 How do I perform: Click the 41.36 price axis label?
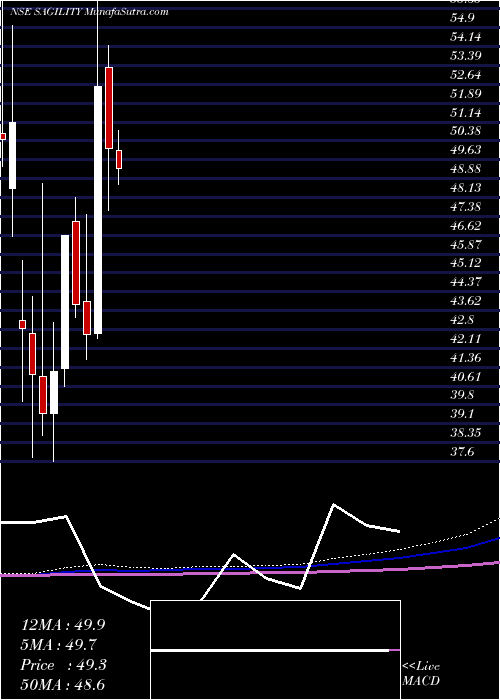tap(466, 358)
